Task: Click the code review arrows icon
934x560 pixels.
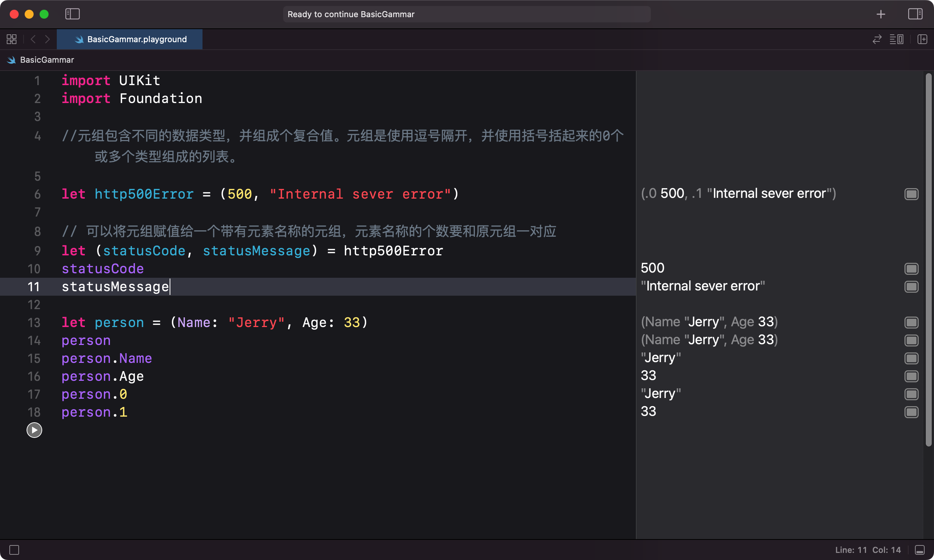Action: point(876,39)
